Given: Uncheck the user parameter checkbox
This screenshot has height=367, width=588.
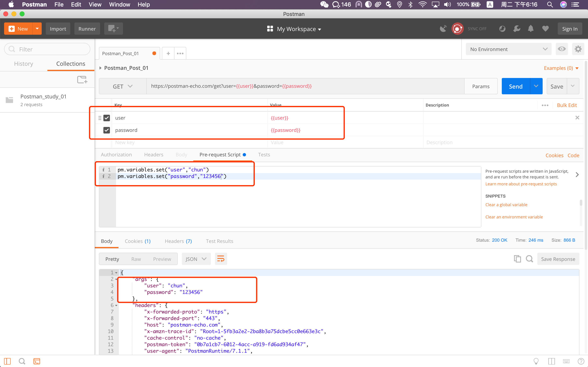Looking at the screenshot, I should (107, 118).
